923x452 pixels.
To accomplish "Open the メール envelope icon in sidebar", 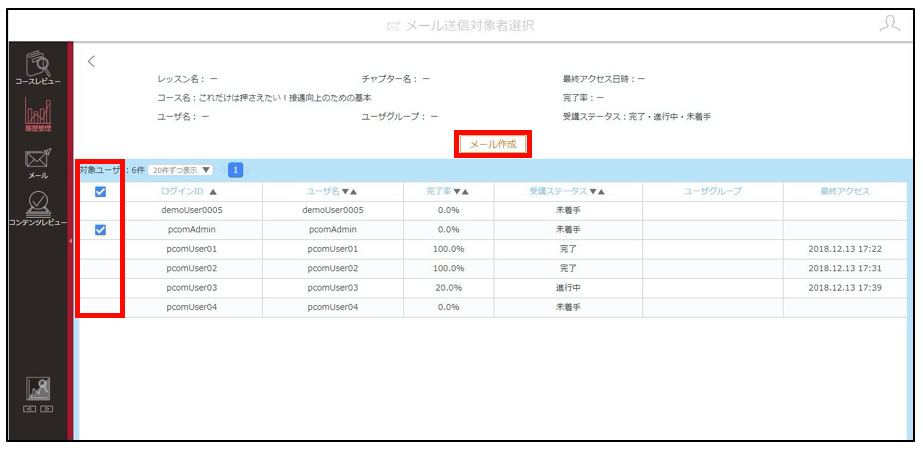I will [x=38, y=163].
